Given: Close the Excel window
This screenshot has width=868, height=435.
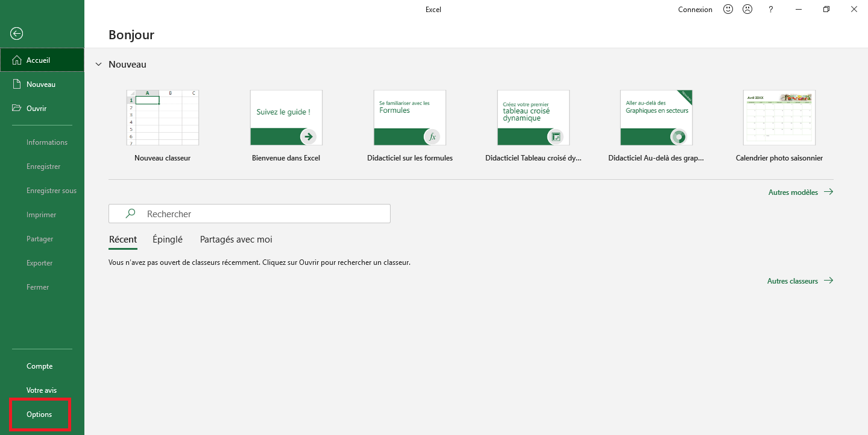Looking at the screenshot, I should pos(854,9).
